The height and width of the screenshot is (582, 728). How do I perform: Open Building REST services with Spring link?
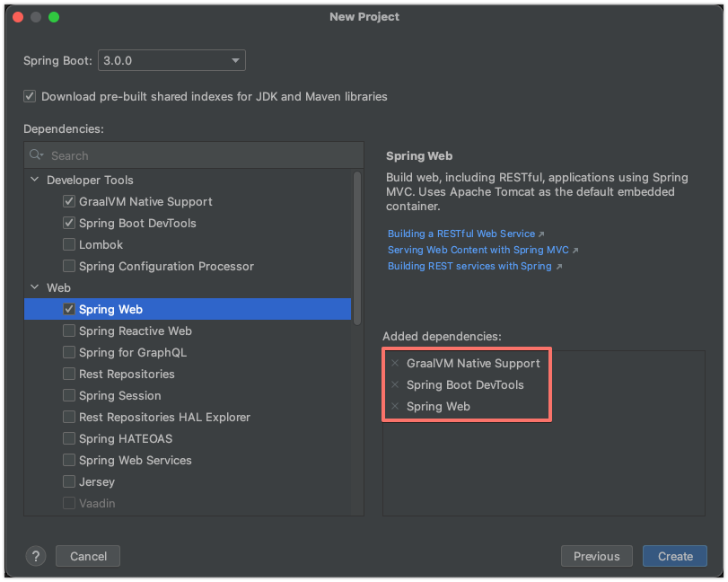click(x=469, y=266)
